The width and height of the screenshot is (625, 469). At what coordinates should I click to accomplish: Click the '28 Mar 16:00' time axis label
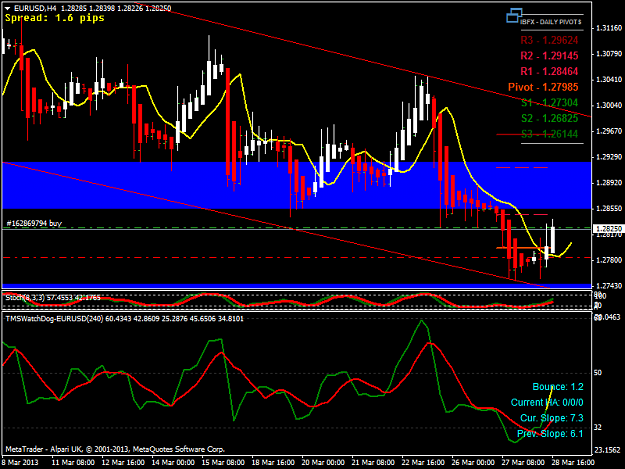[x=573, y=463]
